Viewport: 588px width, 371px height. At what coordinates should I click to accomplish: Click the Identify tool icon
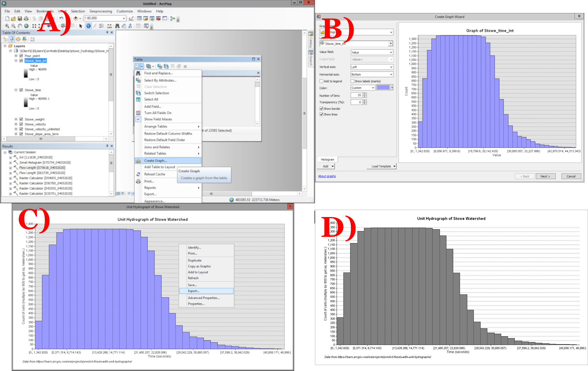coord(88,27)
